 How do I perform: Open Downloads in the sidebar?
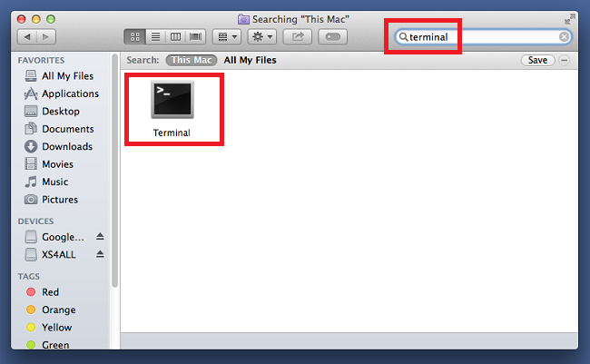(x=66, y=146)
